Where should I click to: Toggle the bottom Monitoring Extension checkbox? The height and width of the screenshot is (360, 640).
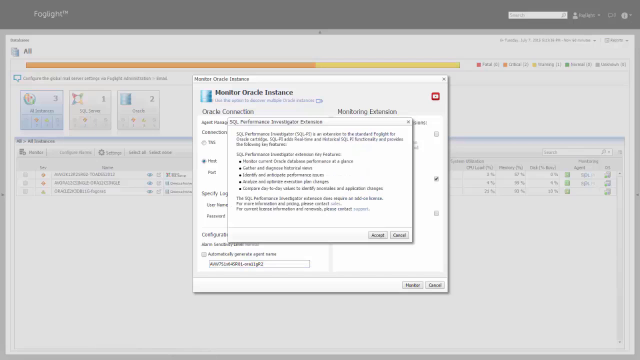436,213
